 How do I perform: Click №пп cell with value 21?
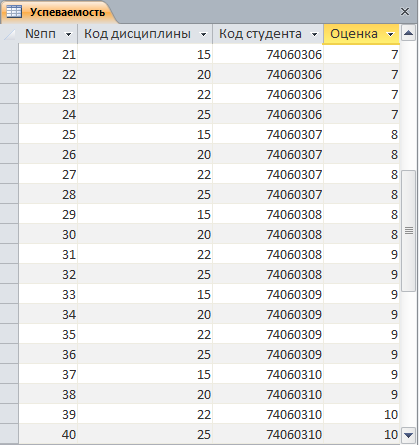tap(48, 54)
